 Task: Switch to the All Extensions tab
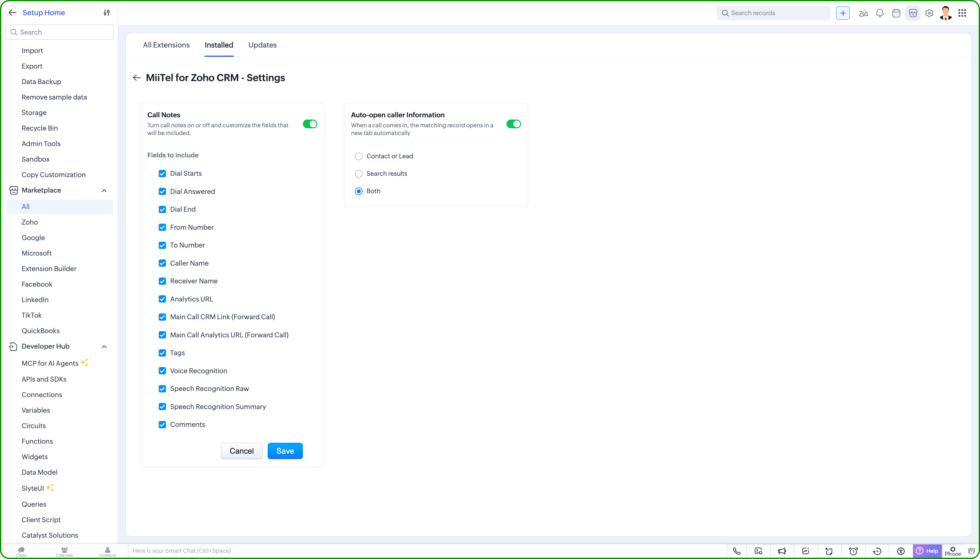tap(166, 45)
